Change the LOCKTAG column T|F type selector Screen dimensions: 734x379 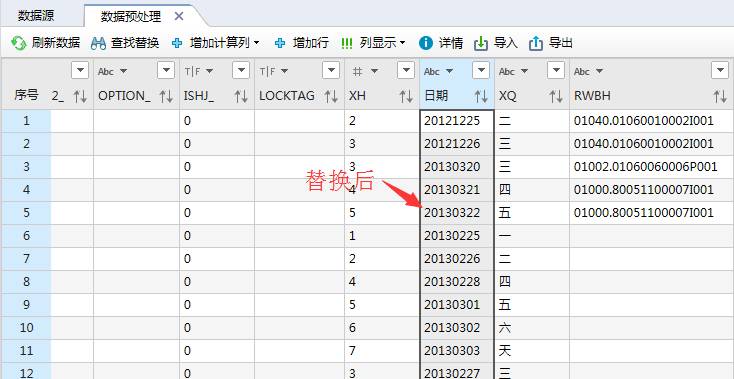point(274,71)
